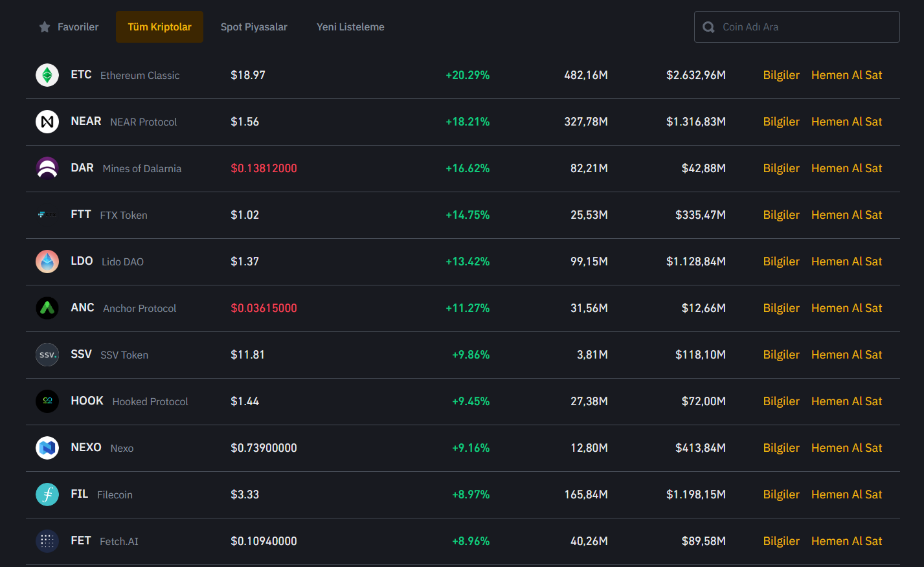
Task: Click Hemen Al Sat for NEAR
Action: [x=846, y=122]
